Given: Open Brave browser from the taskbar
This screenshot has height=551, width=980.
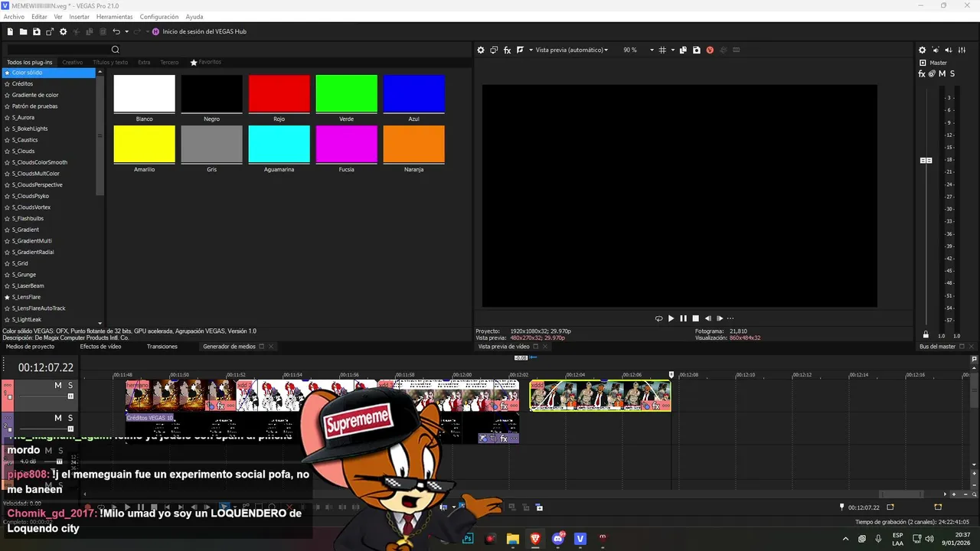Looking at the screenshot, I should (535, 539).
